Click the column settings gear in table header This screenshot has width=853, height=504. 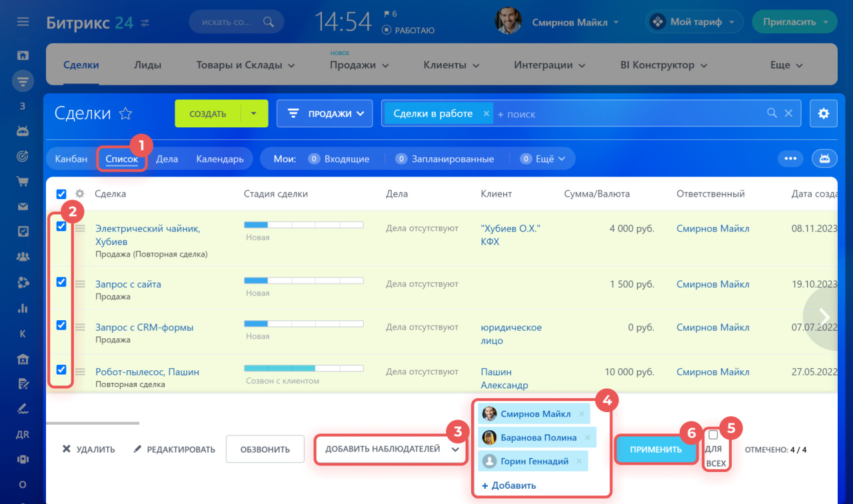[x=80, y=194]
